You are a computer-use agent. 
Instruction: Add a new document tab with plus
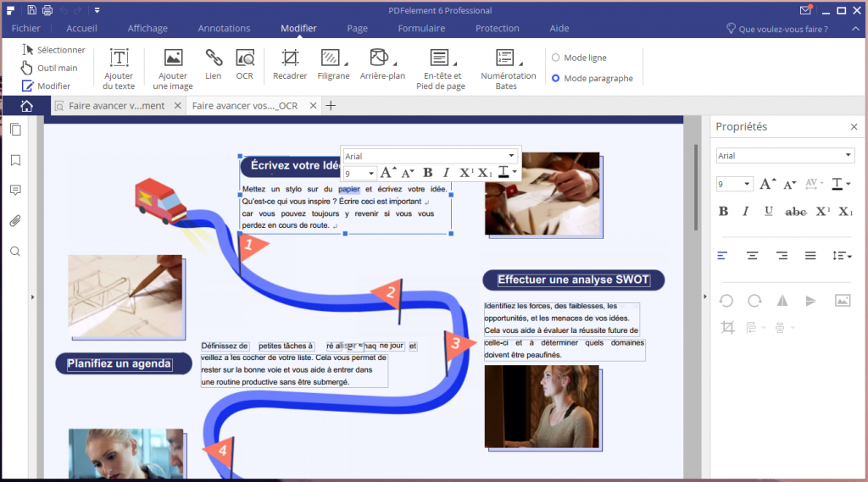click(x=331, y=105)
